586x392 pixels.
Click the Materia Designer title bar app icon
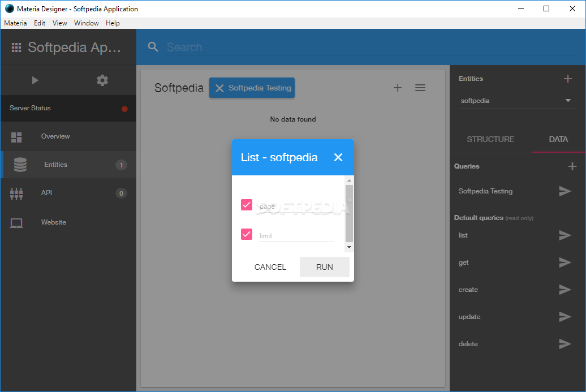pos(10,8)
